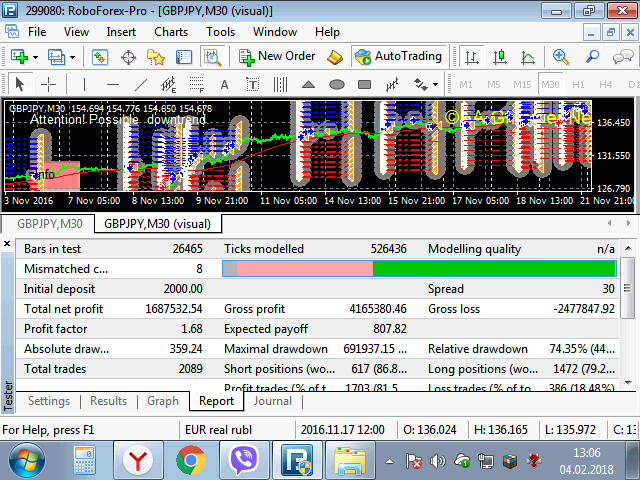Pick the Fibonacci Retracement tool
This screenshot has height=480, width=640.
pyautogui.click(x=196, y=84)
